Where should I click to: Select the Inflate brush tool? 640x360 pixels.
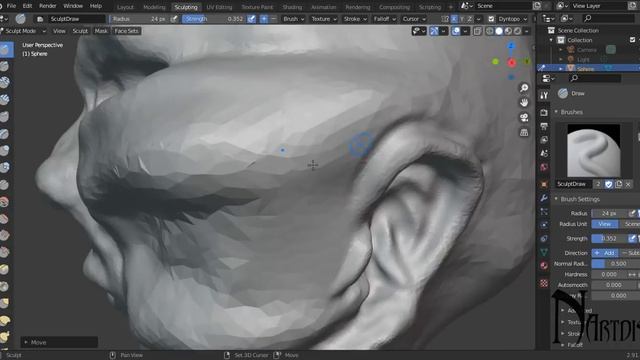[5, 150]
